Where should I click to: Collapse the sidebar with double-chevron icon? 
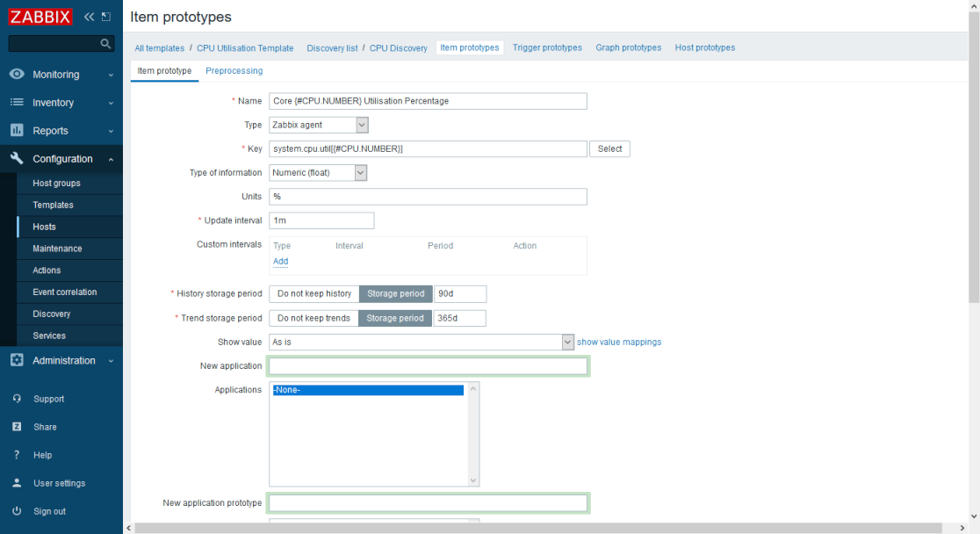click(x=89, y=17)
